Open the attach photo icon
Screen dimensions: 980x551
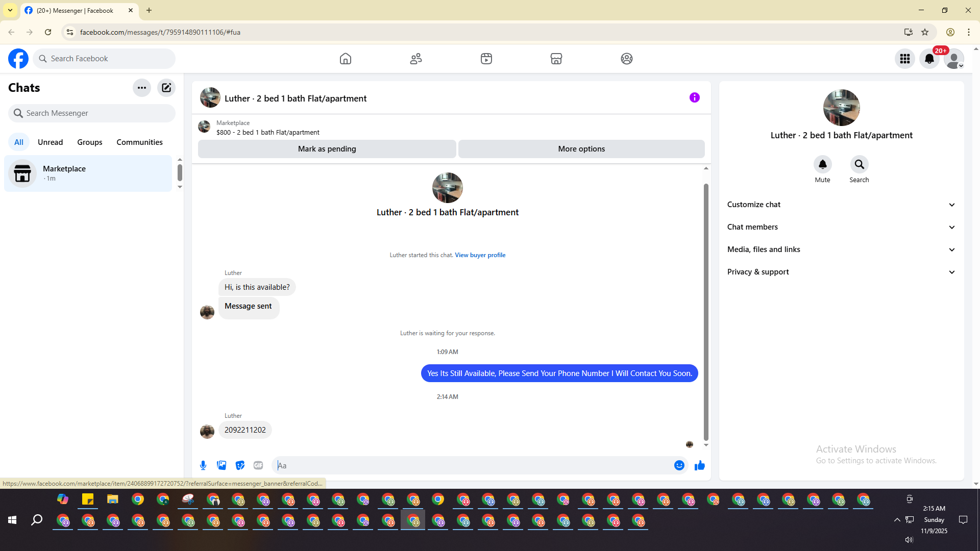[222, 465]
